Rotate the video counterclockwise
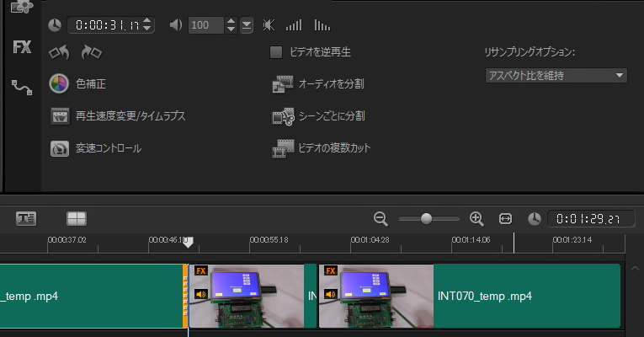Screen dimensions: 644x337 coord(59,53)
